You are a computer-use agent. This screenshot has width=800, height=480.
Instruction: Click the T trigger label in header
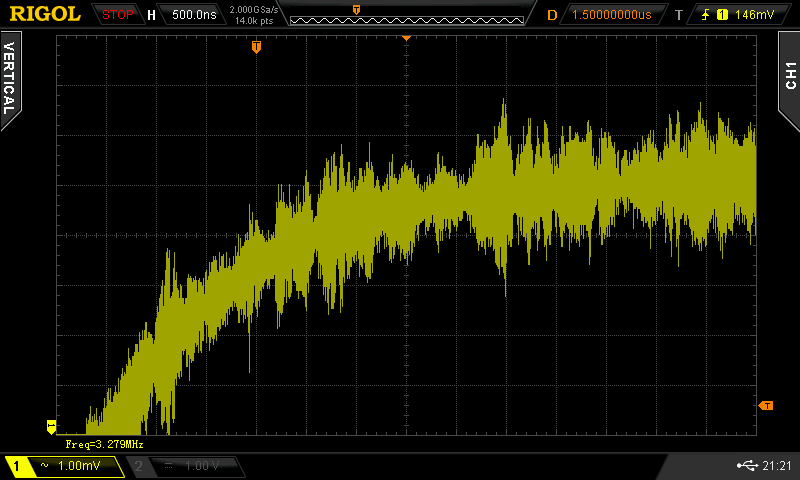679,15
